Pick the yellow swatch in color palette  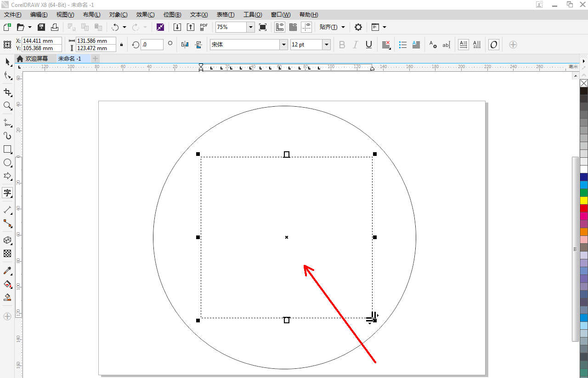point(584,200)
